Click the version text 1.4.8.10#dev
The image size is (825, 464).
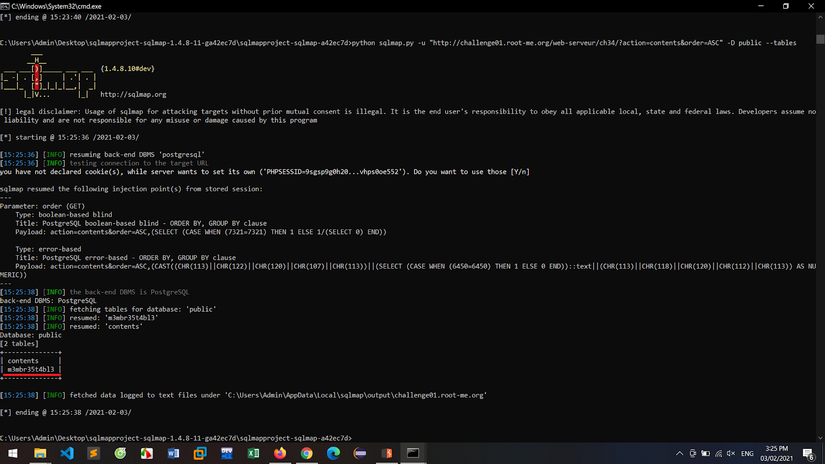click(x=127, y=69)
